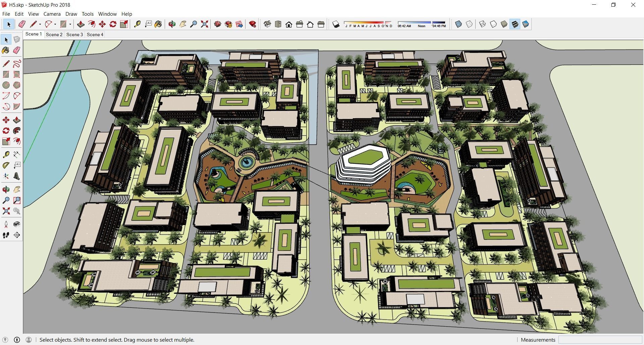Image resolution: width=644 pixels, height=345 pixels.
Task: Toggle X-Ray face style
Action: [x=459, y=24]
